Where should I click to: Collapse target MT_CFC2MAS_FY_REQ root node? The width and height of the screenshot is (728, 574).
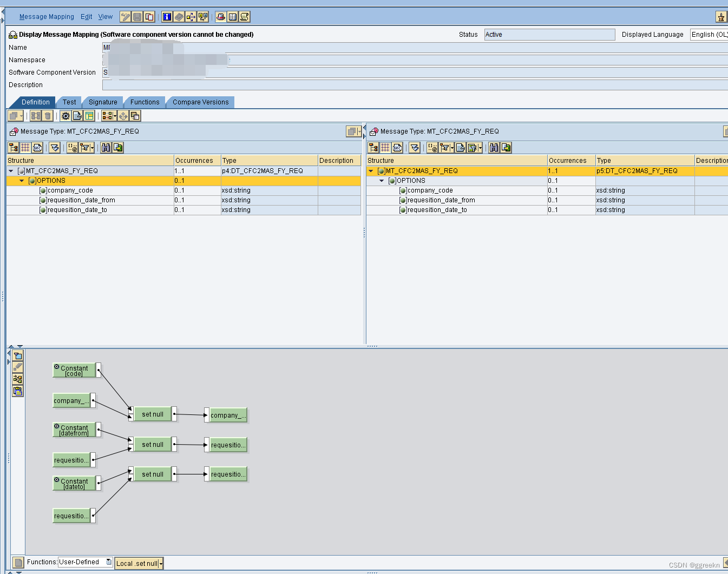pyautogui.click(x=371, y=171)
